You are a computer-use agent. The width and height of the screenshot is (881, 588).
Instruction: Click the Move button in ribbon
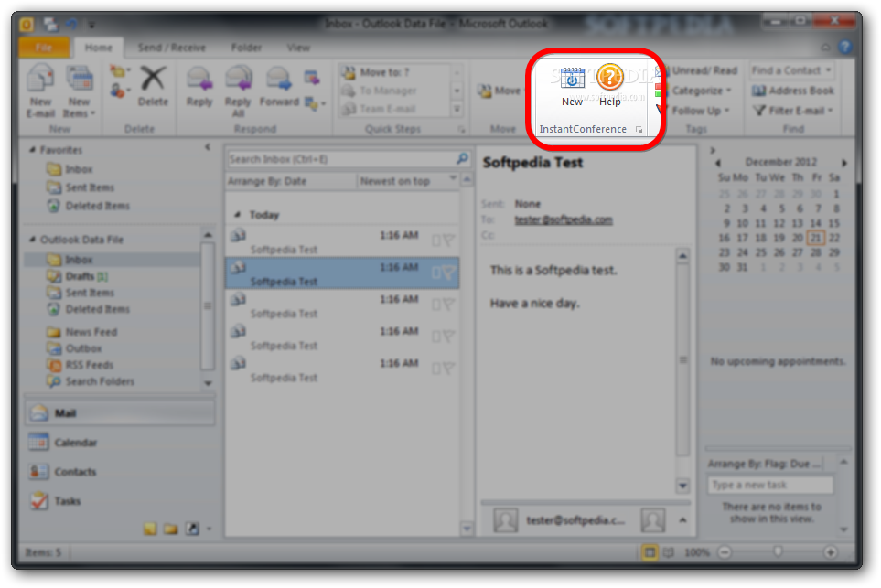(x=500, y=91)
